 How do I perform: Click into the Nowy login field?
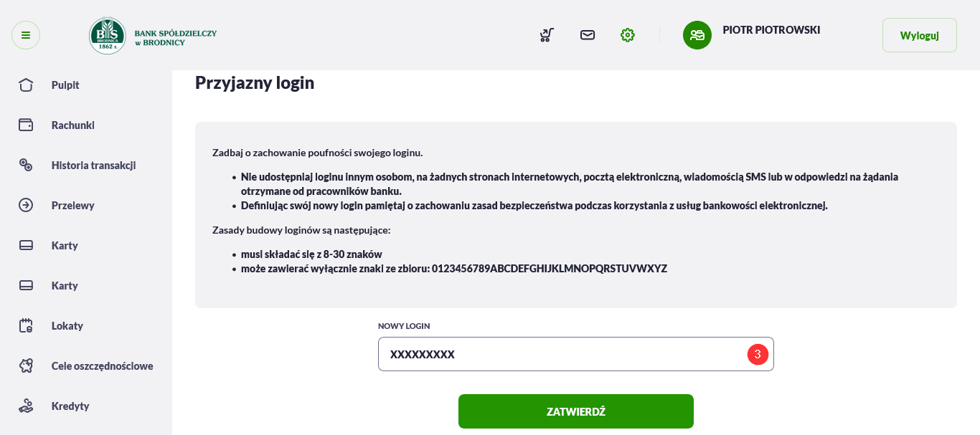tap(576, 354)
